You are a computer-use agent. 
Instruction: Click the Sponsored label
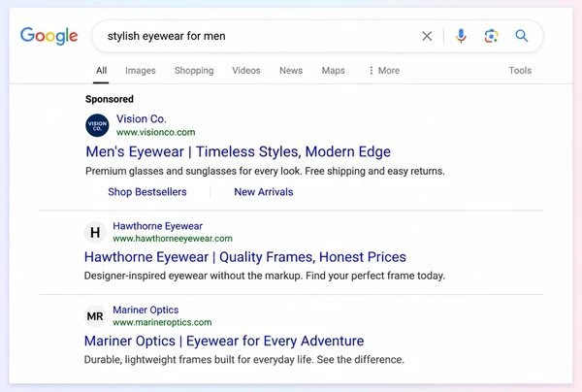click(110, 99)
